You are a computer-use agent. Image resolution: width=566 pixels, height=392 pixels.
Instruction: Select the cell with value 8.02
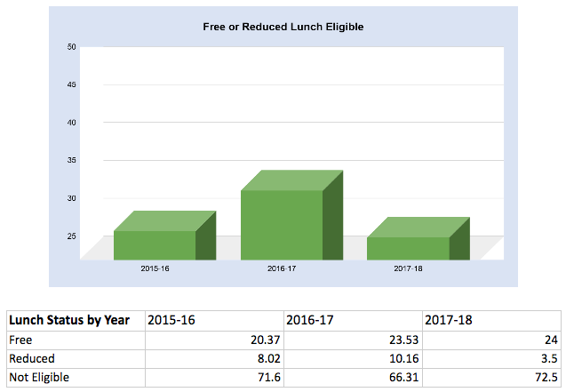pos(214,359)
